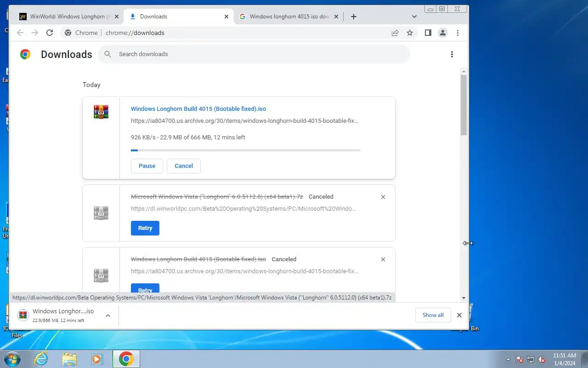Select the Downloads tab
588x368 pixels.
click(179, 17)
